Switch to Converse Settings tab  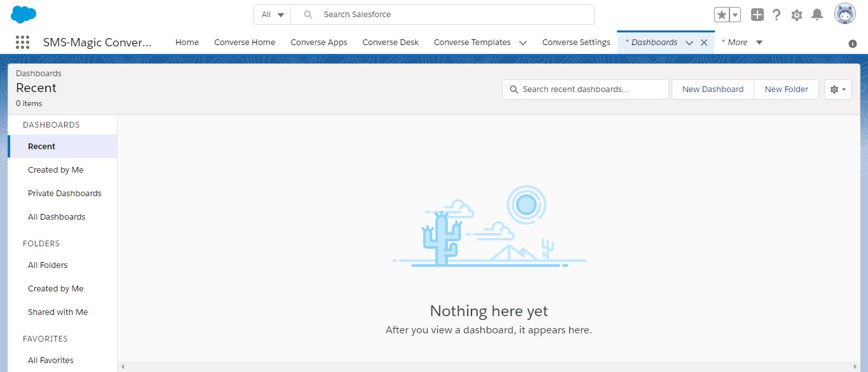pos(576,43)
